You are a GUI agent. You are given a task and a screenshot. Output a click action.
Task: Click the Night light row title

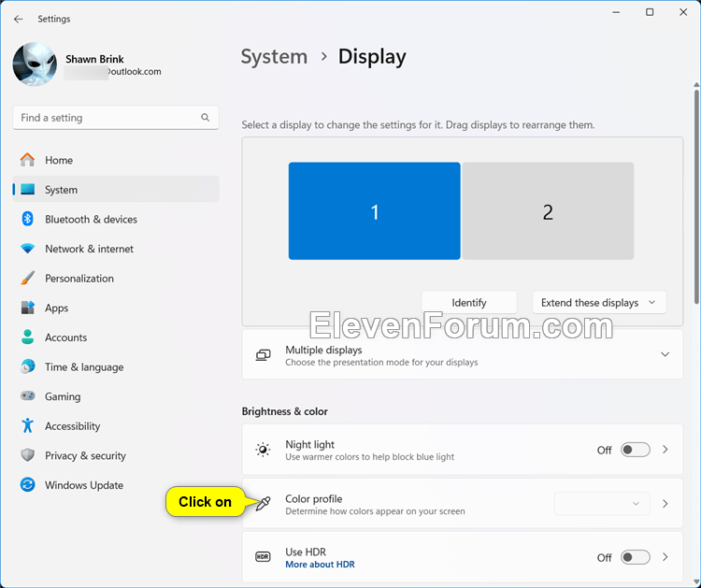click(x=309, y=444)
